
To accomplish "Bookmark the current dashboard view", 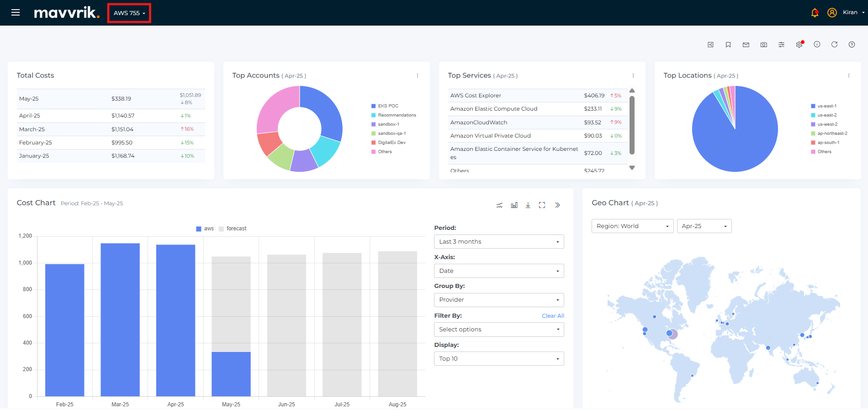I will [728, 45].
